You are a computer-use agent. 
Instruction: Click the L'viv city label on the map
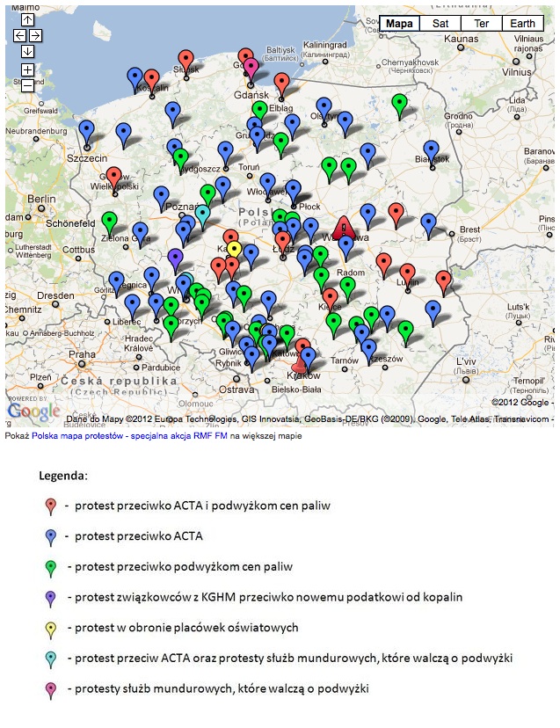[x=466, y=361]
